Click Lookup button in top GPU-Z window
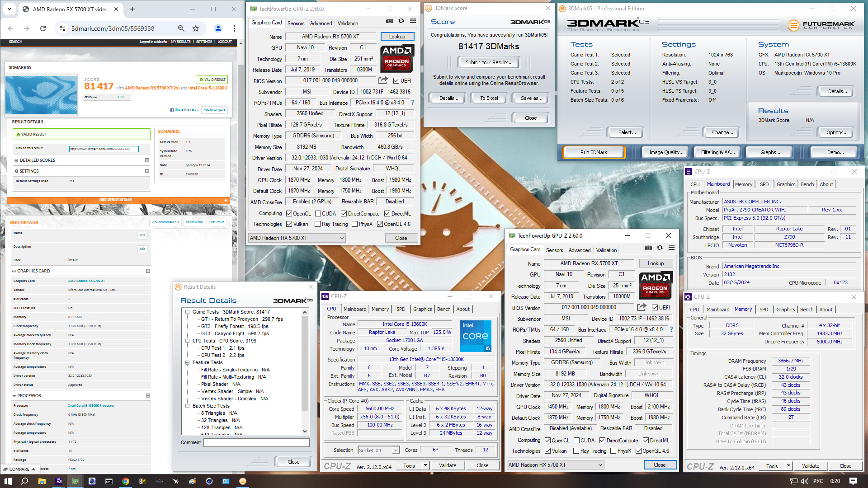This screenshot has height=488, width=868. coord(397,37)
